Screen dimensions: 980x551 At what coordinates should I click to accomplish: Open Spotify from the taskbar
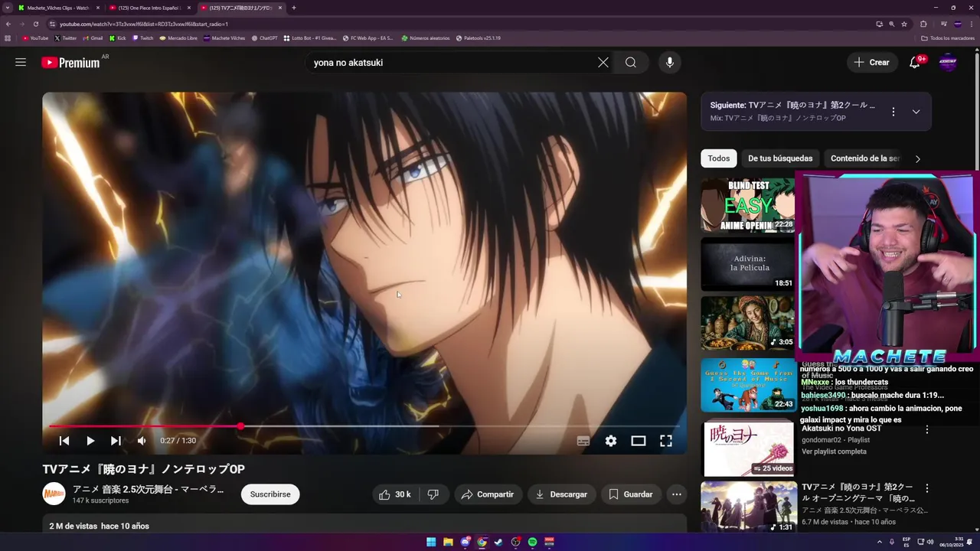532,542
